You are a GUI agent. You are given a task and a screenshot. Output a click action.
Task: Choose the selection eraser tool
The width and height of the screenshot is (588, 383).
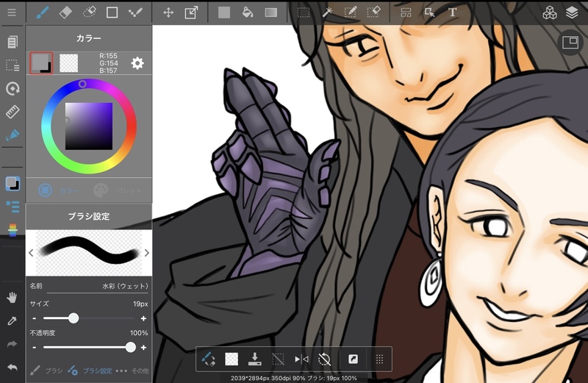(373, 12)
